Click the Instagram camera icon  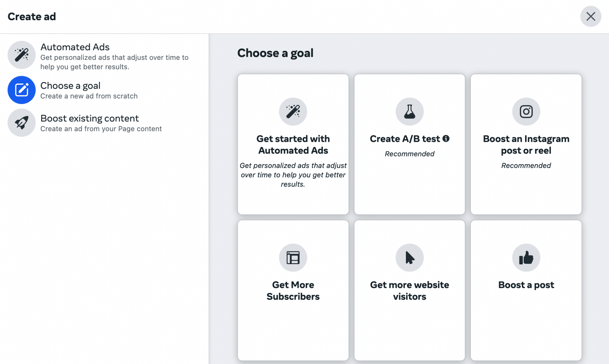526,111
